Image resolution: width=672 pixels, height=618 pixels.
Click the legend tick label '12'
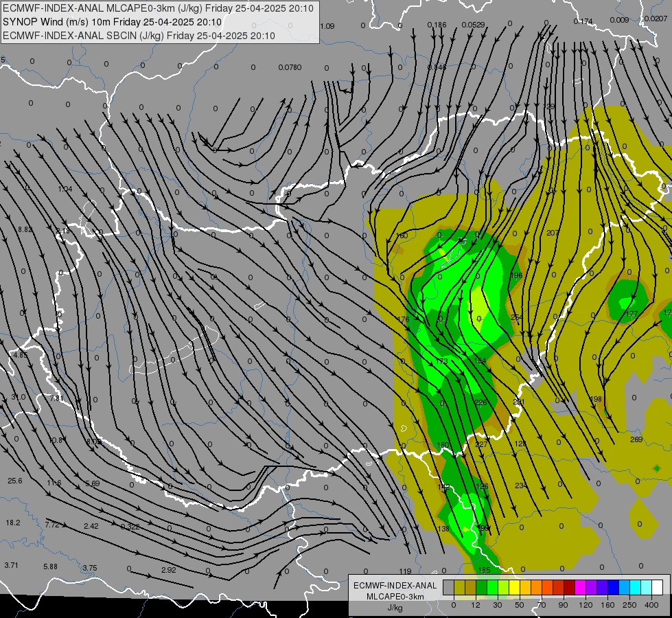[475, 605]
